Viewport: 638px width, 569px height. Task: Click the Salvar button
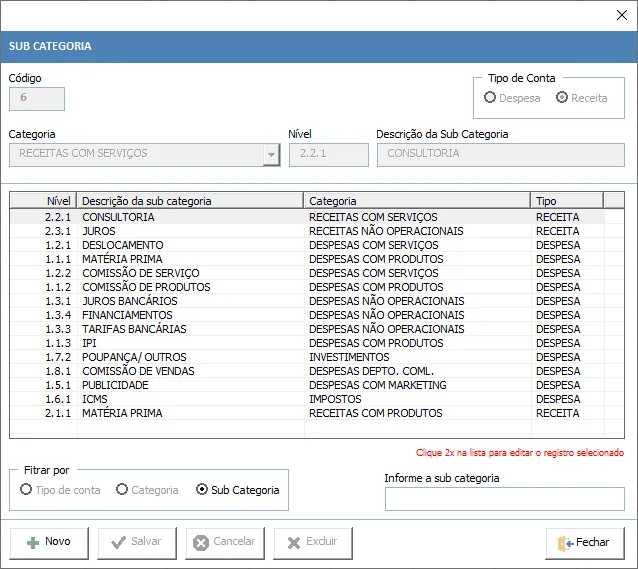[x=137, y=543]
